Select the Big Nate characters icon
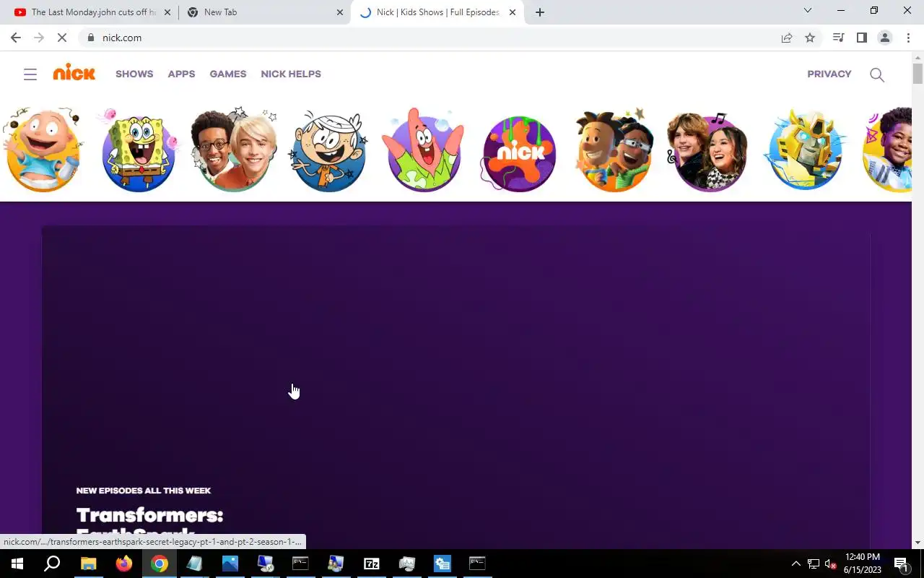The width and height of the screenshot is (924, 578). pos(614,150)
